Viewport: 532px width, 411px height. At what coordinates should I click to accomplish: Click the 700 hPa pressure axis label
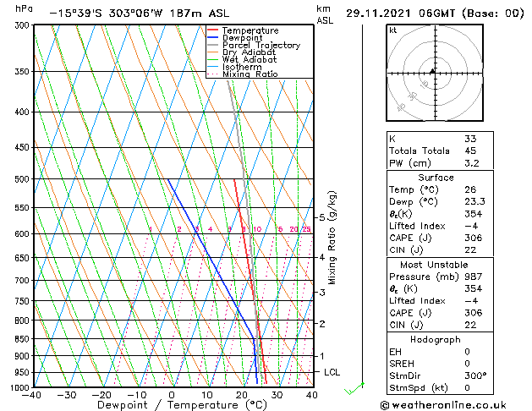(22, 281)
